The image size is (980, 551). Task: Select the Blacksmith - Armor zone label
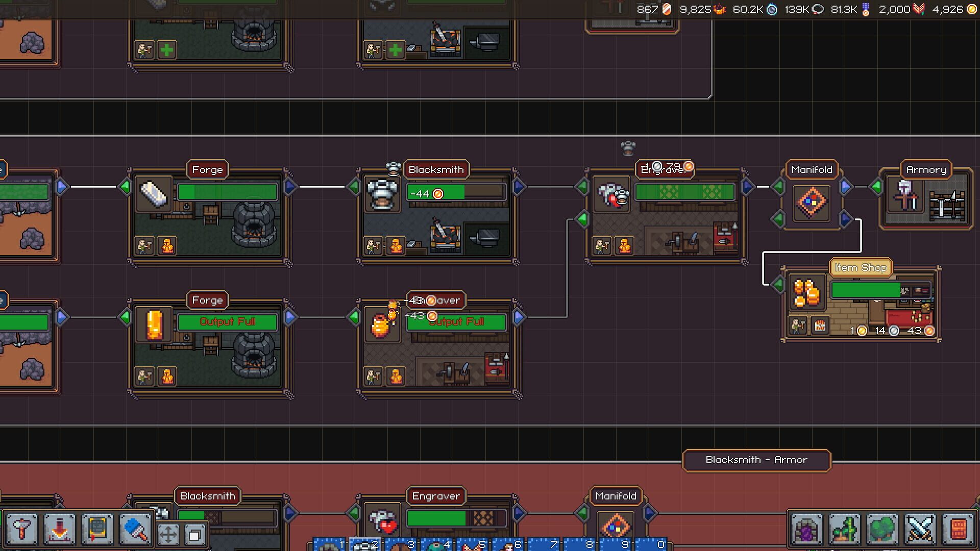coord(756,460)
